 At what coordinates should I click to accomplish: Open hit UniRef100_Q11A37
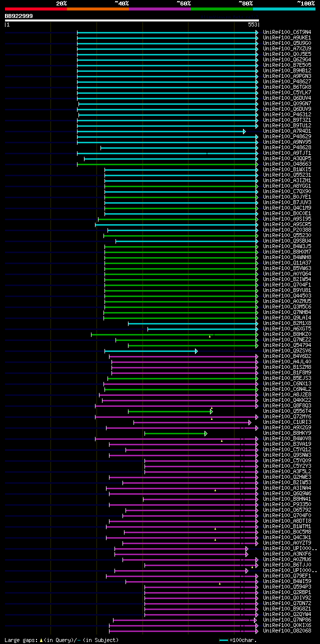tap(287, 263)
